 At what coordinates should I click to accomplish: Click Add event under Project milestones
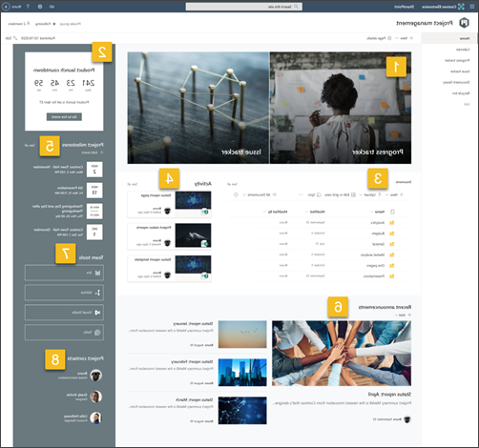tap(93, 153)
